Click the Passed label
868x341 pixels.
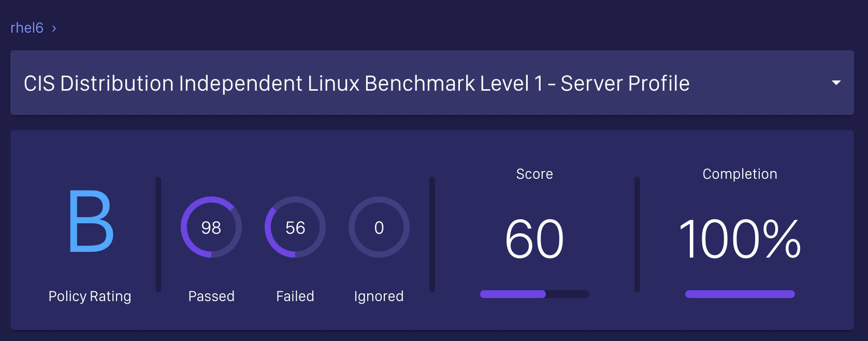click(211, 296)
